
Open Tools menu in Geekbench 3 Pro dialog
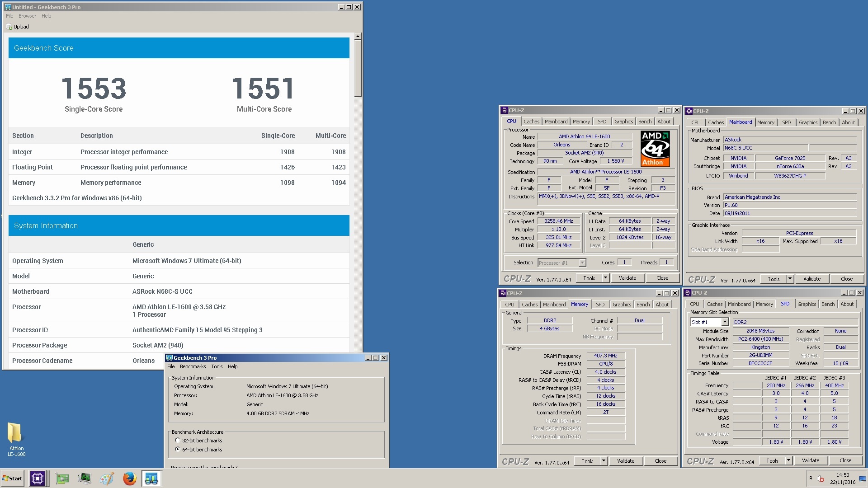tap(217, 367)
